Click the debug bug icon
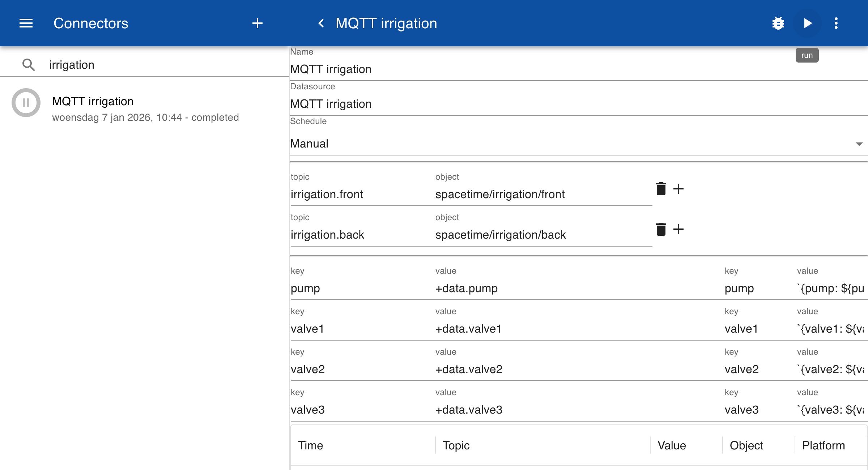 (778, 23)
